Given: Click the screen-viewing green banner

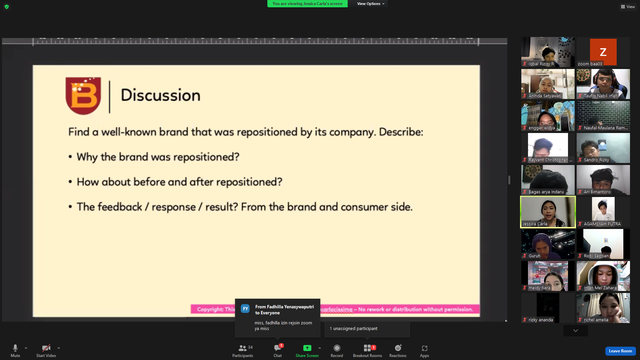Looking at the screenshot, I should (307, 4).
